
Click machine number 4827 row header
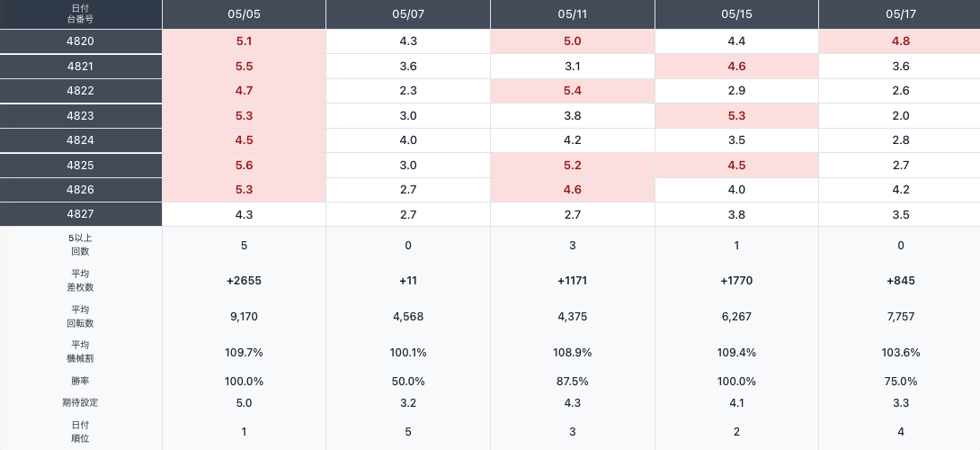[x=81, y=214]
